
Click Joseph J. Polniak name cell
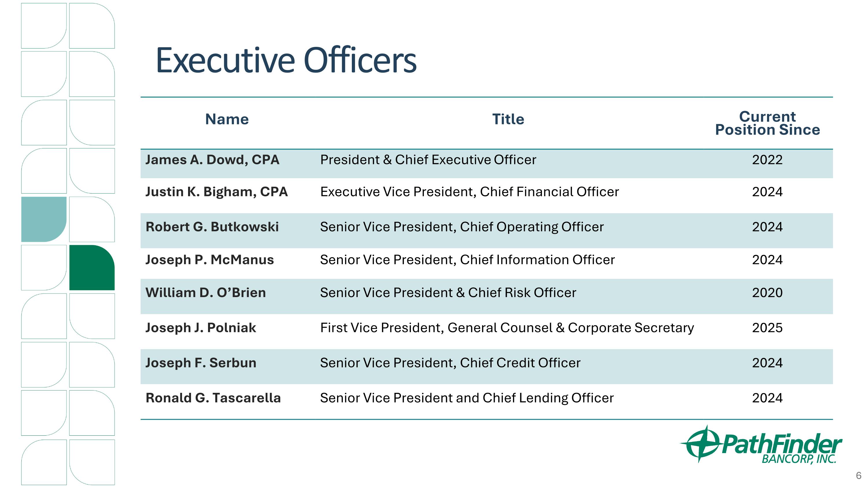pyautogui.click(x=201, y=328)
